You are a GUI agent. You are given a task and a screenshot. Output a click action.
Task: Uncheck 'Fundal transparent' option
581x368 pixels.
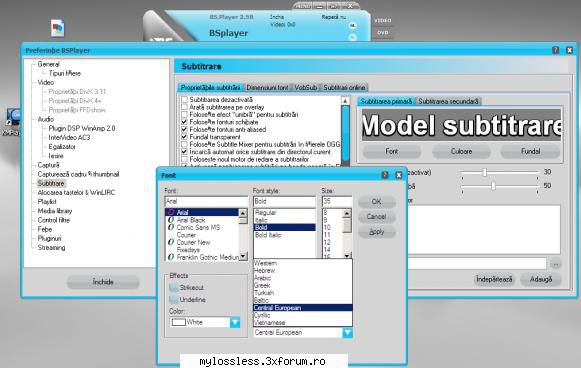coord(184,137)
